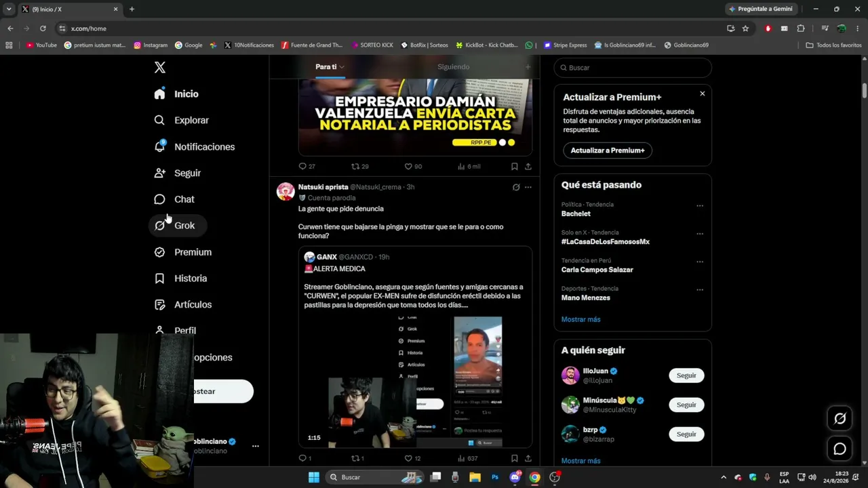This screenshot has width=868, height=488.
Task: Bookmark this page with the star icon
Action: 745,28
